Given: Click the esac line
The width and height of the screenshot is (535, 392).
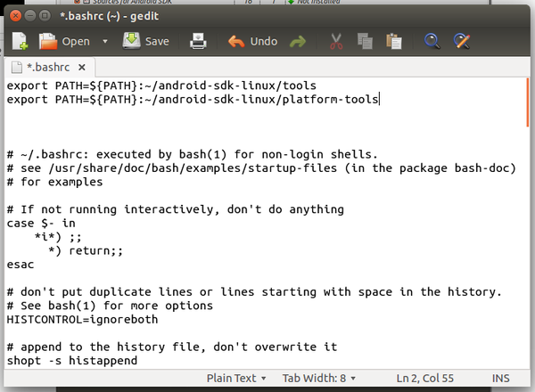Looking at the screenshot, I should tap(21, 265).
